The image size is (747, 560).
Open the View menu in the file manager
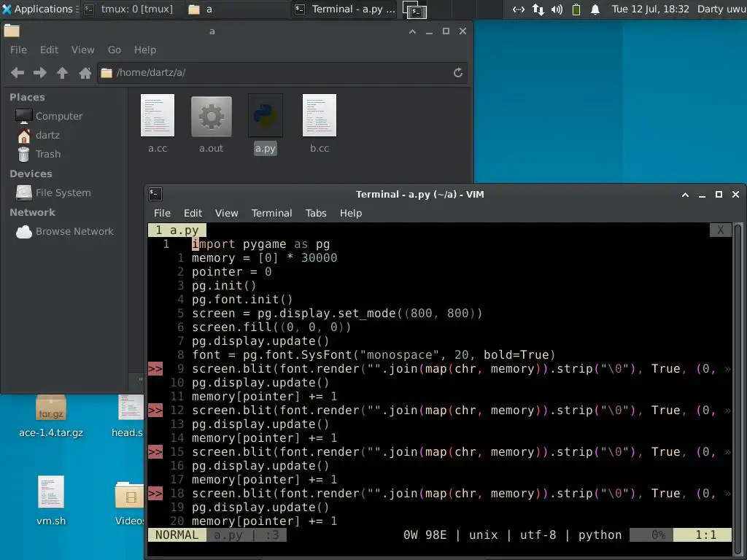82,50
